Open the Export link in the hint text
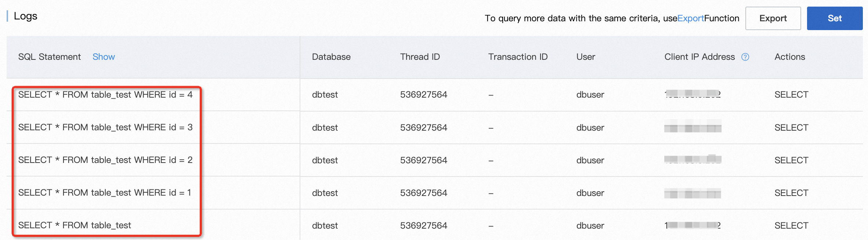Image resolution: width=868 pixels, height=240 pixels. [x=690, y=18]
